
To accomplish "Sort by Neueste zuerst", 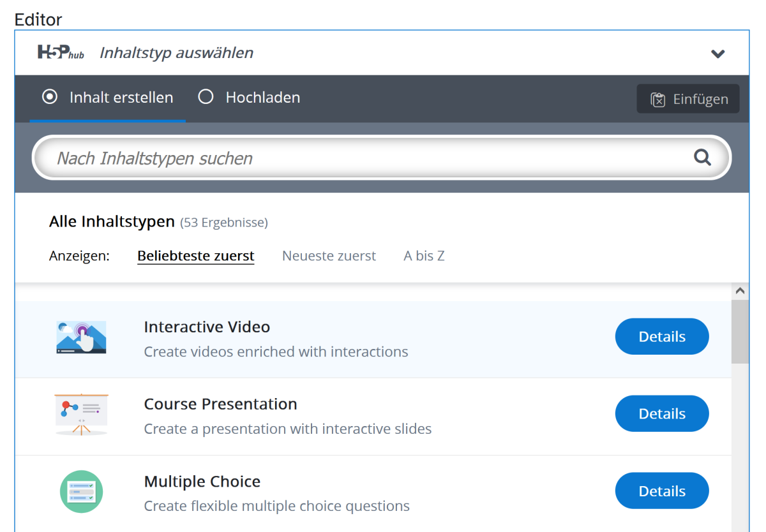I will pyautogui.click(x=329, y=256).
